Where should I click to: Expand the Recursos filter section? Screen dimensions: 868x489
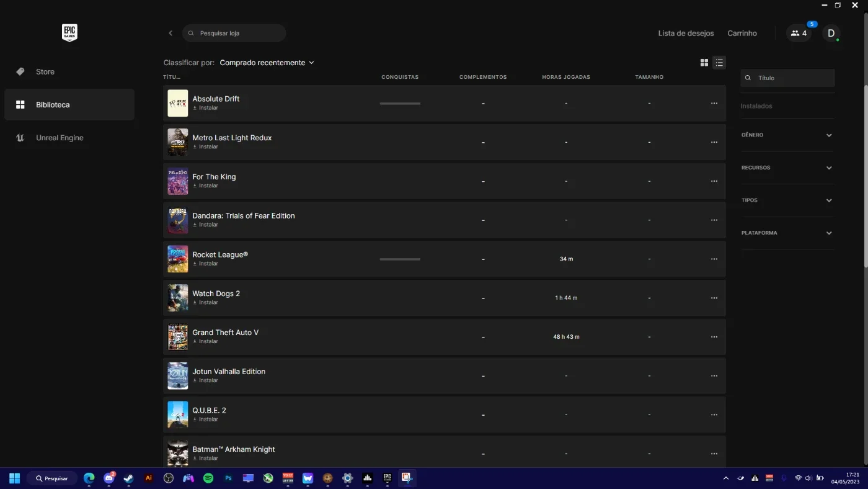pyautogui.click(x=787, y=168)
